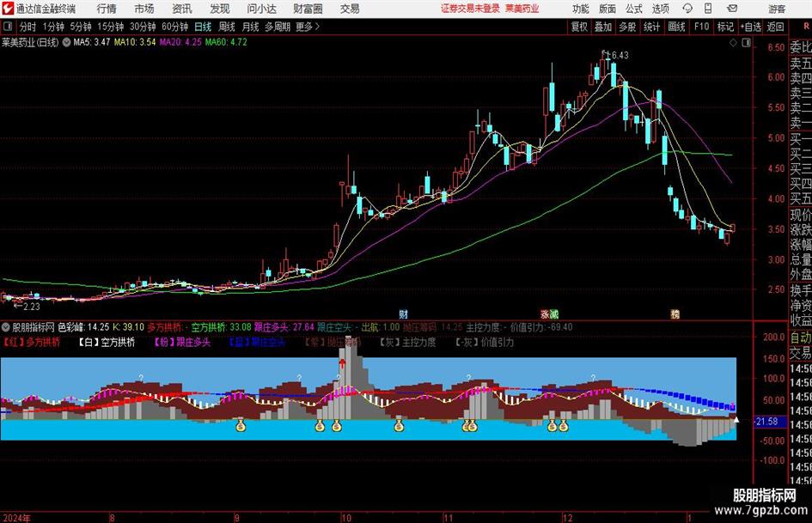The height and width of the screenshot is (523, 812).
Task: Click the MA60: 4.72 value
Action: [226, 42]
